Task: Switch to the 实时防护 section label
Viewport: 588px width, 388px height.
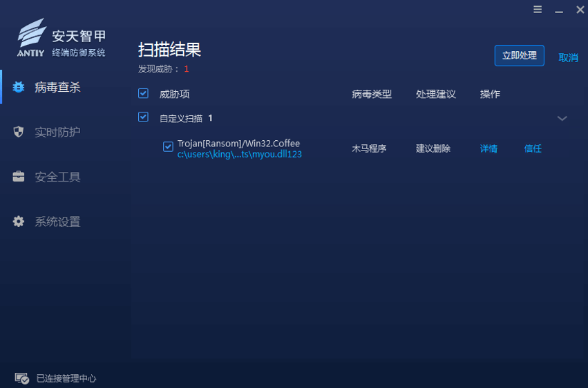Action: pos(57,132)
